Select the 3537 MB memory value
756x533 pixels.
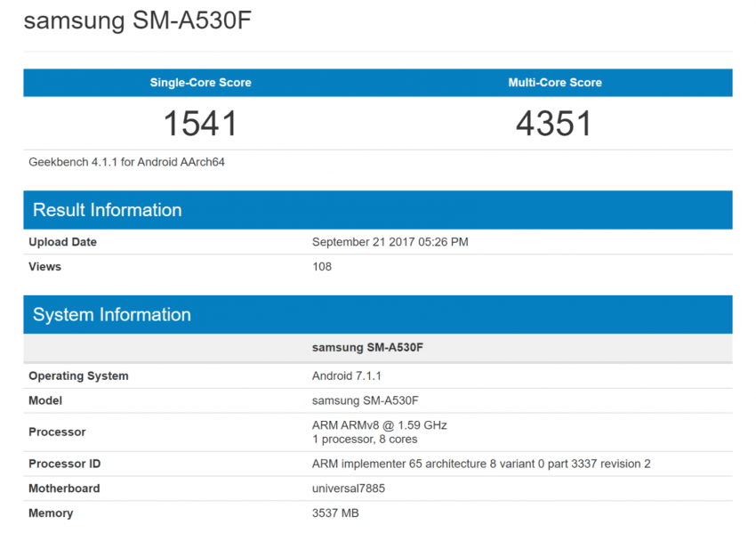(335, 513)
